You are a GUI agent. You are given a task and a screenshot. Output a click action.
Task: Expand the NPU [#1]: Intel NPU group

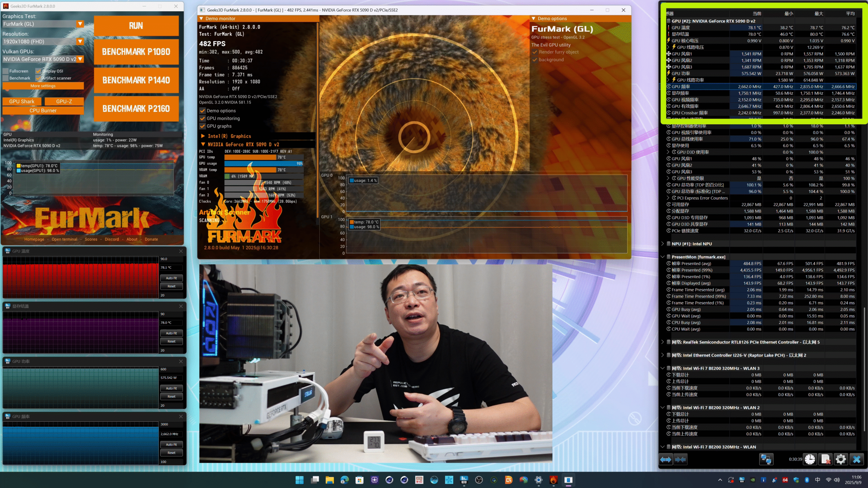point(663,244)
